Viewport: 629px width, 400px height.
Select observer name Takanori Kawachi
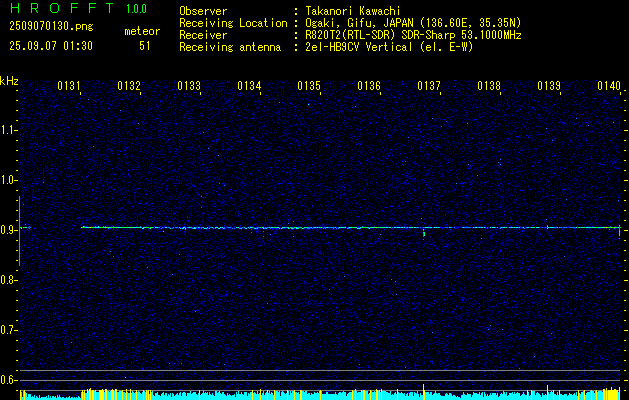point(353,11)
